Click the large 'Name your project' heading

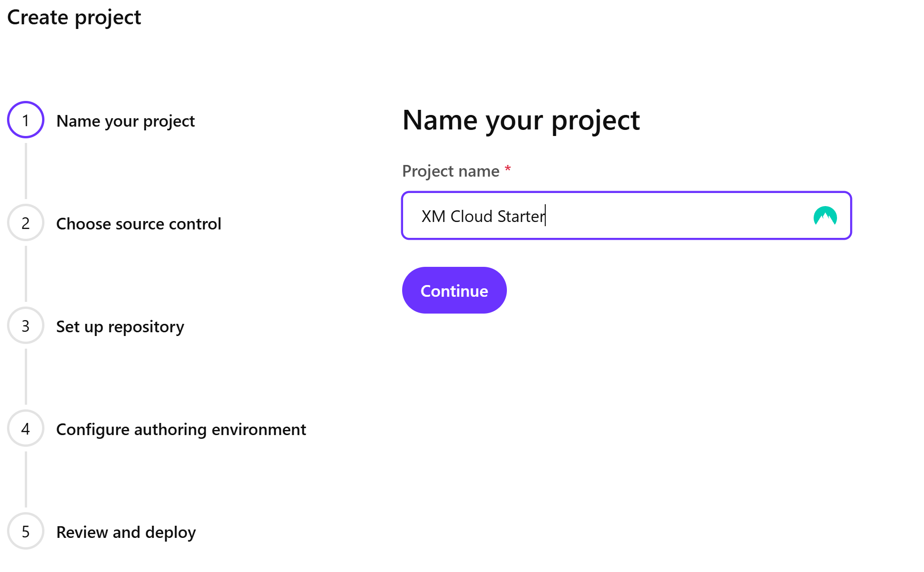[x=521, y=121]
